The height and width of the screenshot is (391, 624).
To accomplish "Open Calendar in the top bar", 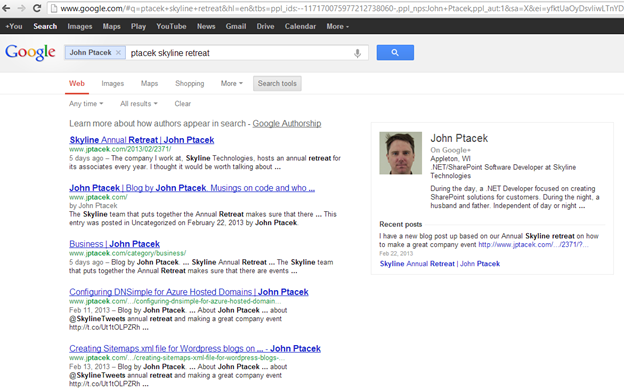I will 300,26.
